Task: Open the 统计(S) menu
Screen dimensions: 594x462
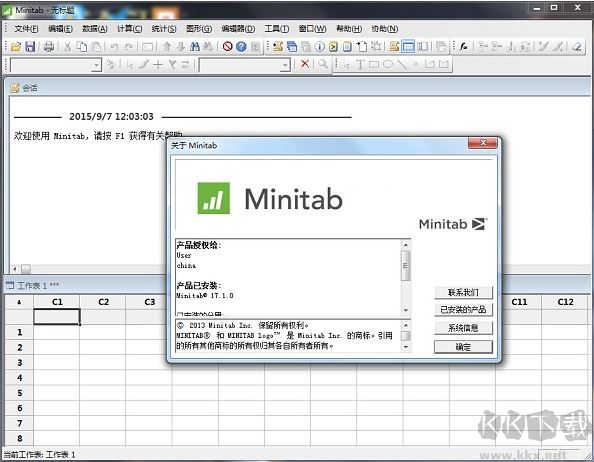Action: (x=164, y=29)
